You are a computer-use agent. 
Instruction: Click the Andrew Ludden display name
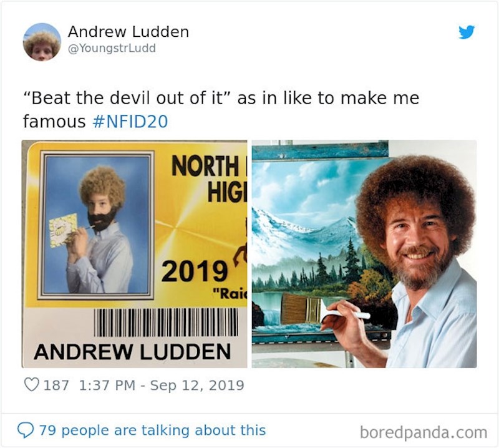(x=128, y=32)
